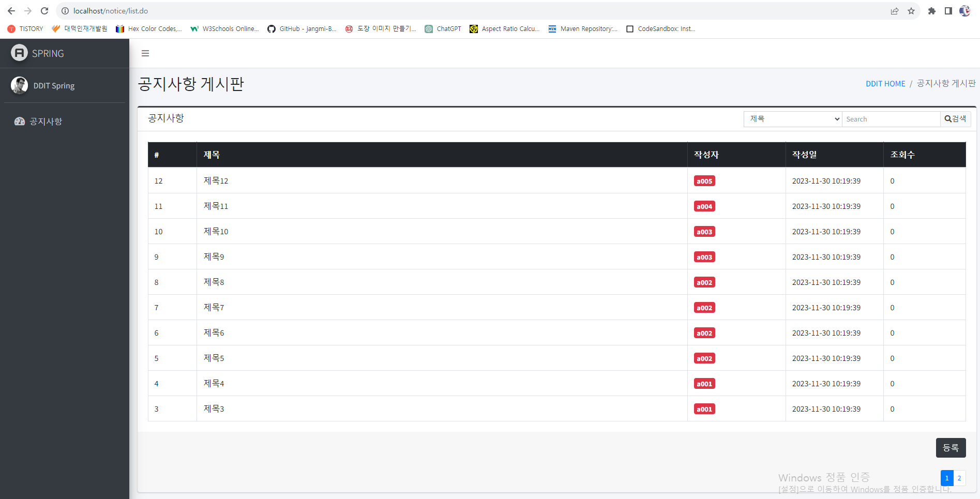Image resolution: width=980 pixels, height=499 pixels.
Task: Go to pagination page 2
Action: point(959,478)
